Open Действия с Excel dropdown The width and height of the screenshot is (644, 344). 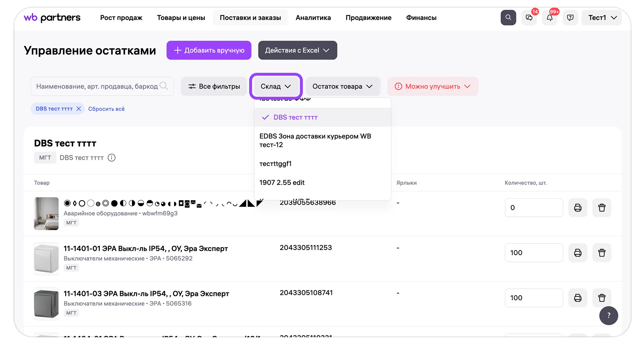(297, 50)
